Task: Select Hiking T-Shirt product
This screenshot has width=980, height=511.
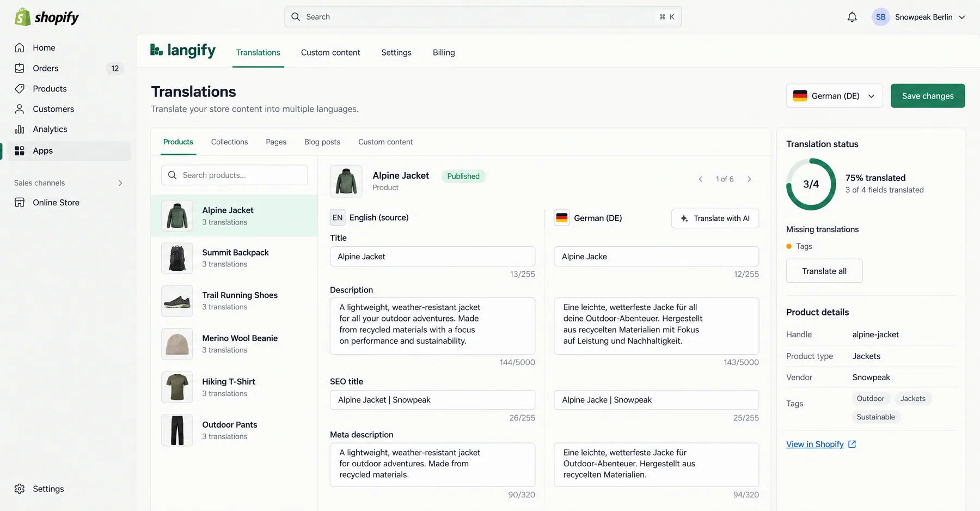Action: [x=234, y=387]
